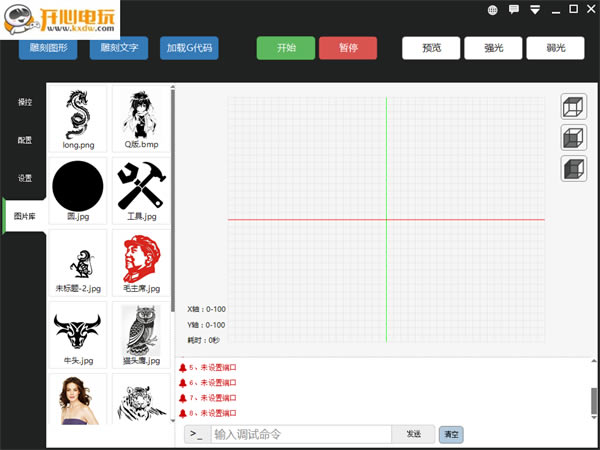This screenshot has width=600, height=450.
Task: Open the 配置 side tab
Action: pyautogui.click(x=24, y=140)
